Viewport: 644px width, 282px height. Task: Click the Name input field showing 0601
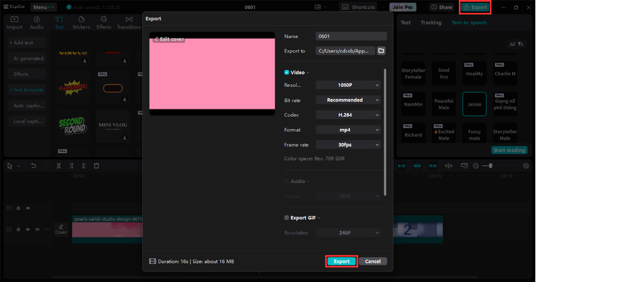[x=351, y=36]
